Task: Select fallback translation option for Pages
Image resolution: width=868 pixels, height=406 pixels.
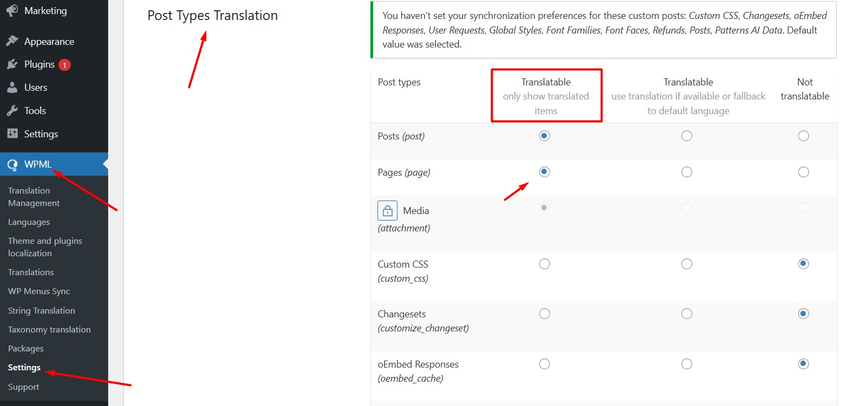Action: [x=686, y=172]
